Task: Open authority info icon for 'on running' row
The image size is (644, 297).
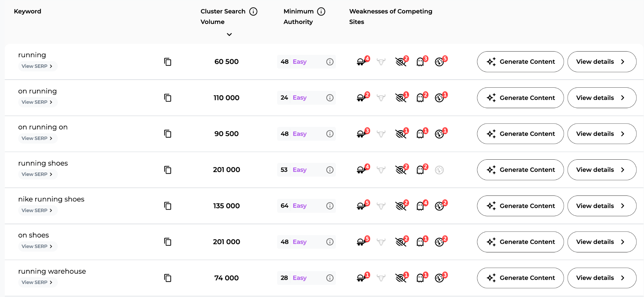Action: [330, 98]
